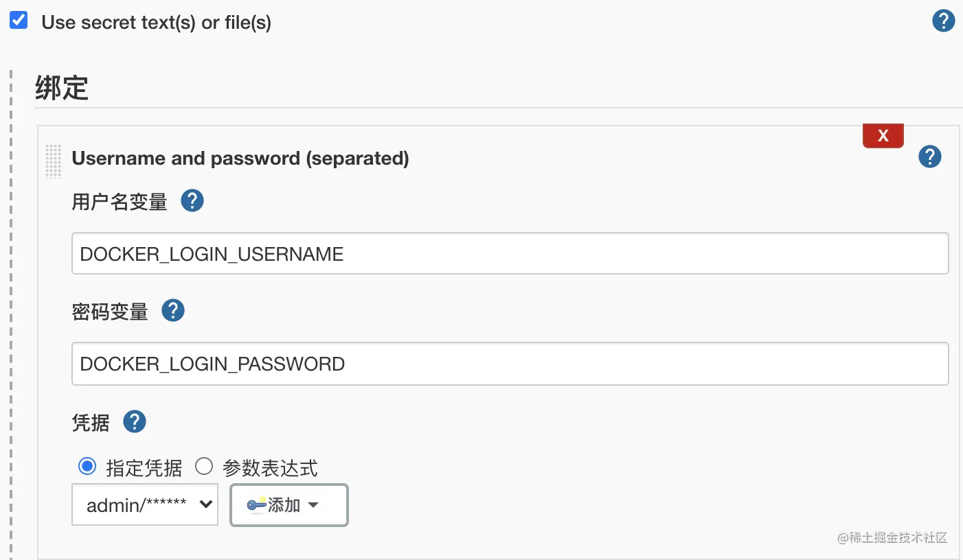Click the Username and password (separated) title
Viewport: 963px width, 560px height.
click(x=240, y=159)
